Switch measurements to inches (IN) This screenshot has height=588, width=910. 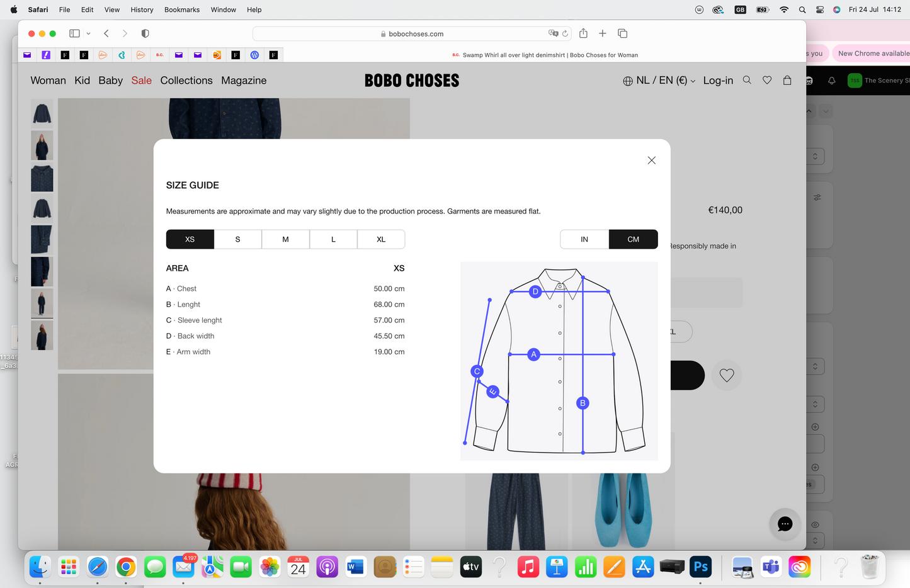click(584, 239)
